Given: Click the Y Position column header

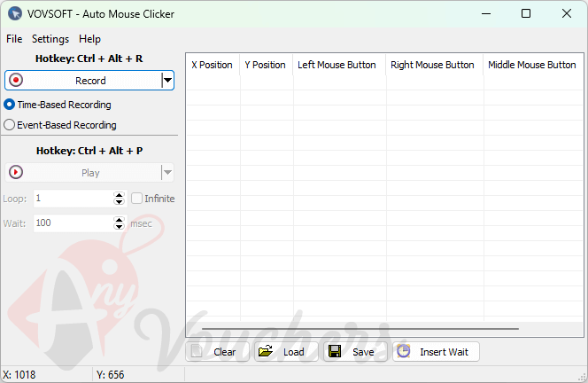Looking at the screenshot, I should pyautogui.click(x=266, y=65).
